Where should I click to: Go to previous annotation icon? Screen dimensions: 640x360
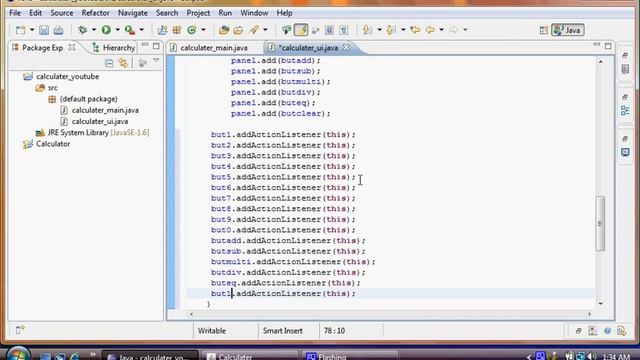(x=391, y=30)
